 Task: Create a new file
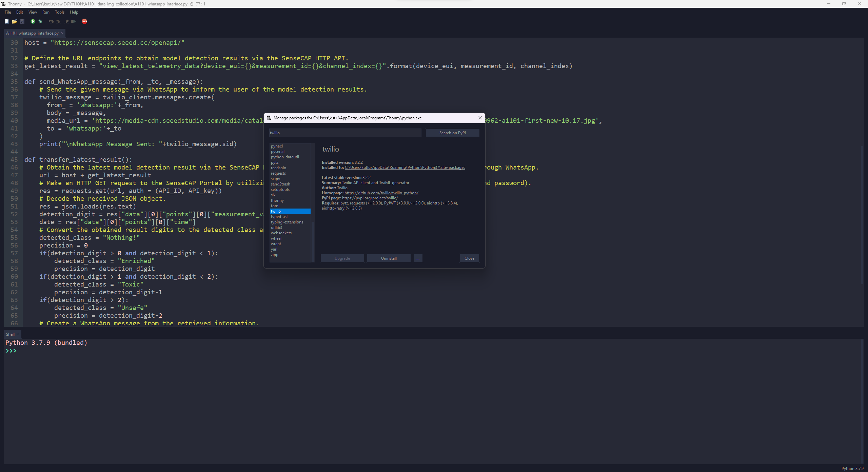[x=7, y=21]
